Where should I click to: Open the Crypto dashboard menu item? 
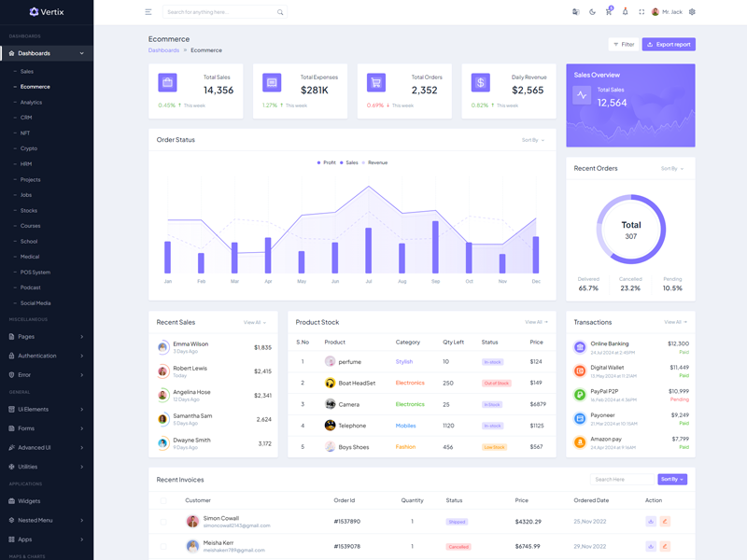coord(29,148)
